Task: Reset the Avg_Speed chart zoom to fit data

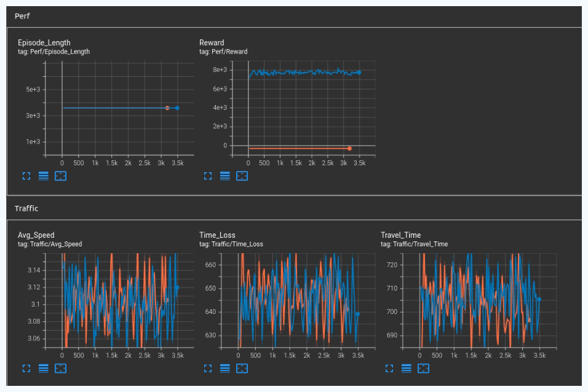Action: pos(60,368)
